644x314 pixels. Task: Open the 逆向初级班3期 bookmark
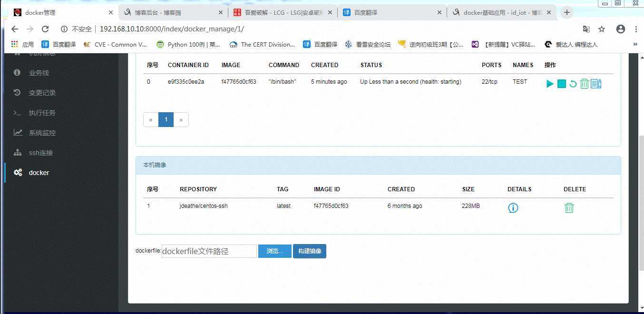pyautogui.click(x=430, y=44)
